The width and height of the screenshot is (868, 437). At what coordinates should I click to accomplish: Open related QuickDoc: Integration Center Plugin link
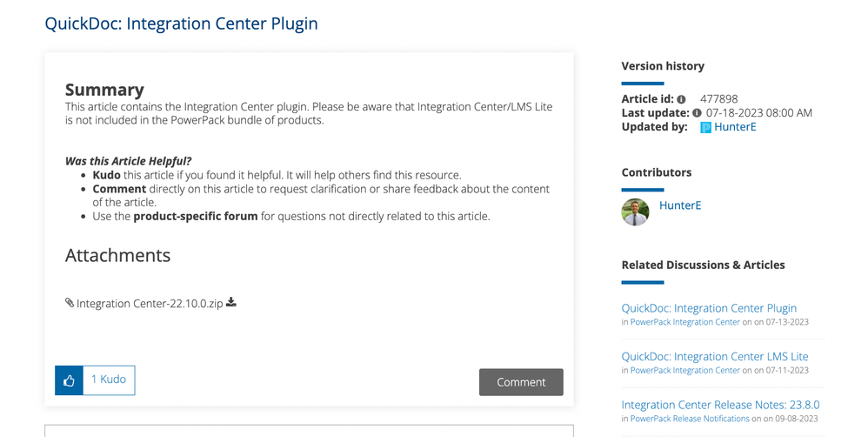pyautogui.click(x=709, y=308)
